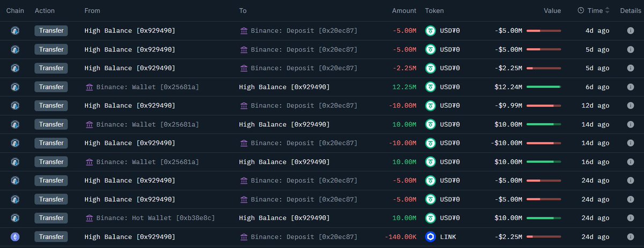644x248 pixels.
Task: Click the LINK token label
Action: tap(448, 237)
